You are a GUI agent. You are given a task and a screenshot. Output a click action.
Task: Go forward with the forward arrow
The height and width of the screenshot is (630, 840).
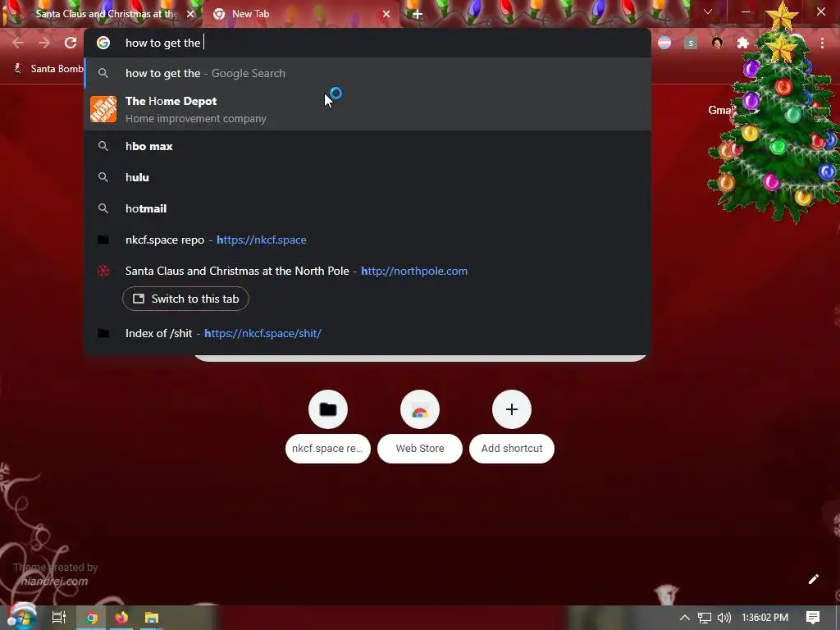(44, 43)
